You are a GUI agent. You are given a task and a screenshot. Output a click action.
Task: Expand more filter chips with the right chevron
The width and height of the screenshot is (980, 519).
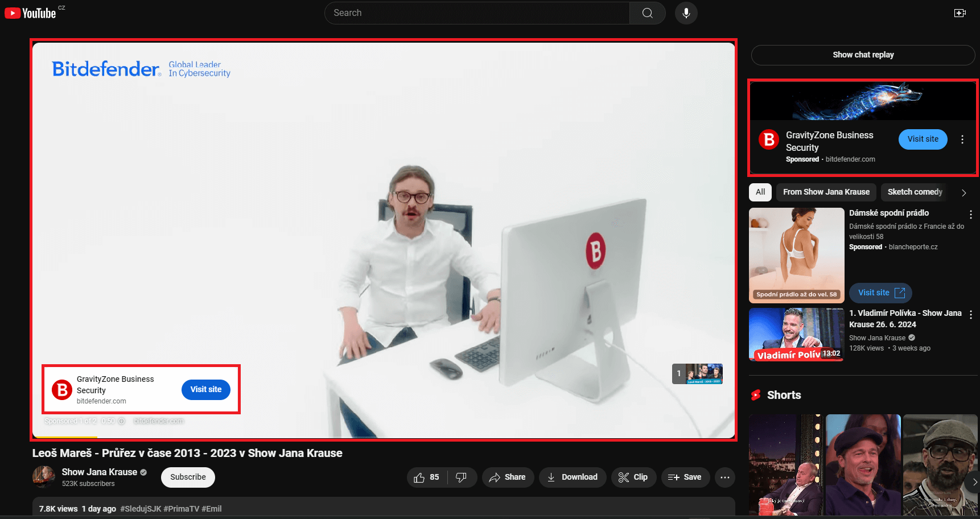[x=964, y=192]
